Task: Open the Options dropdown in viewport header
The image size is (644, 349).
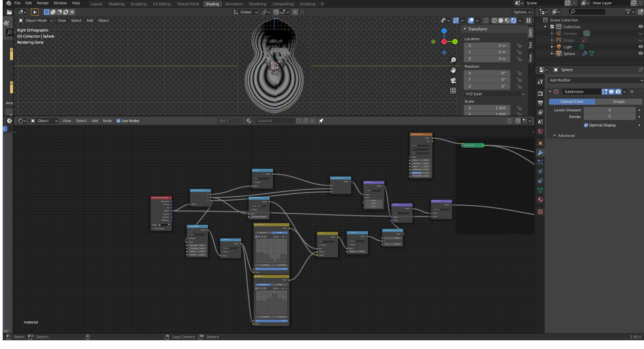Action: (522, 12)
